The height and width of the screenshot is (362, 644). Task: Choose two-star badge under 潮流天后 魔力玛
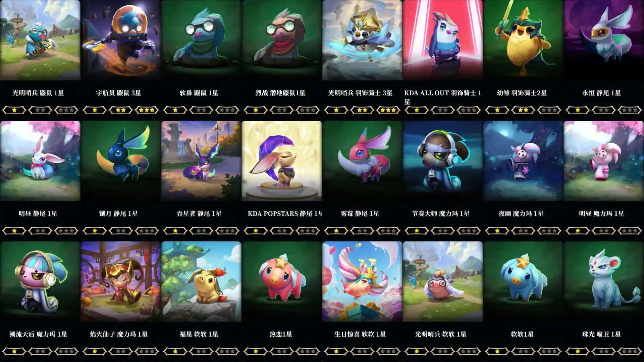point(40,351)
